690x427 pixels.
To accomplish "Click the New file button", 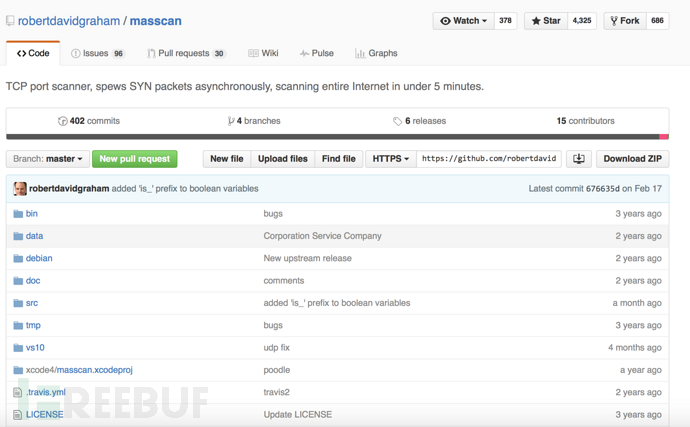I will click(227, 159).
